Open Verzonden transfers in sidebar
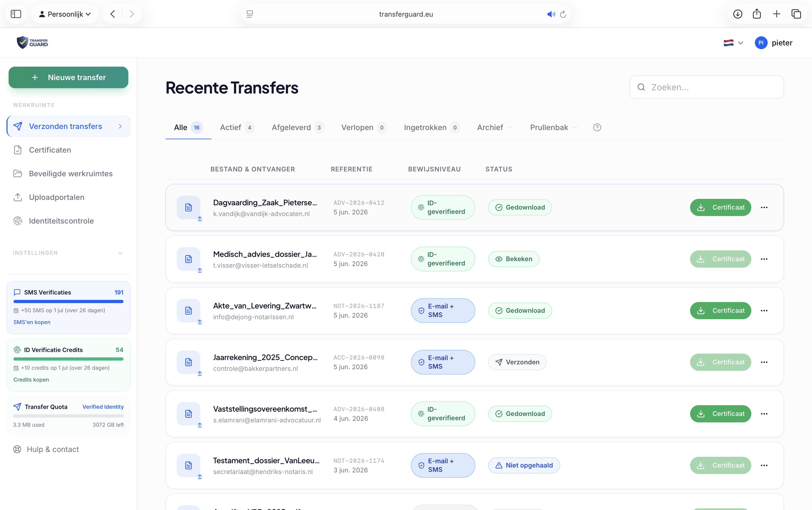This screenshot has height=510, width=812. (68, 126)
